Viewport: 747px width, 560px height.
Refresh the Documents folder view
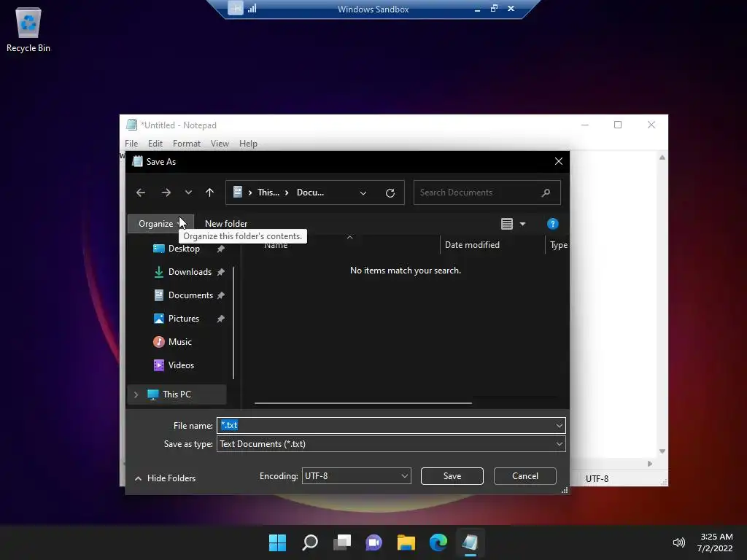click(390, 192)
